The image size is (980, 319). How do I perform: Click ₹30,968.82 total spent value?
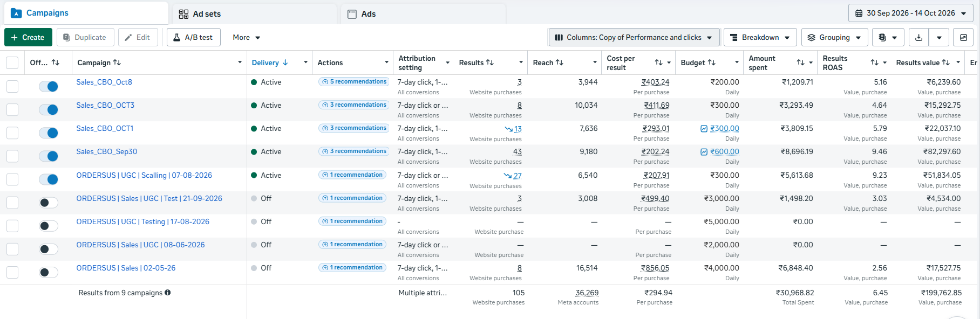795,293
